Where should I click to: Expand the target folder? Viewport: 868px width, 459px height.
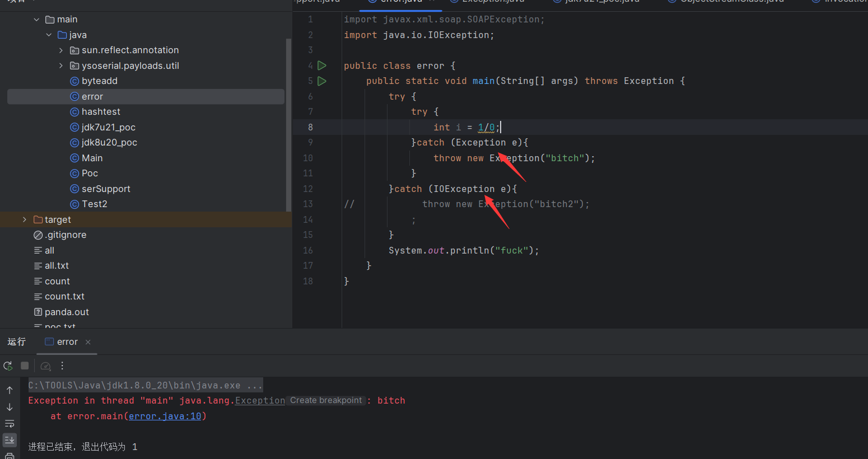click(x=24, y=219)
